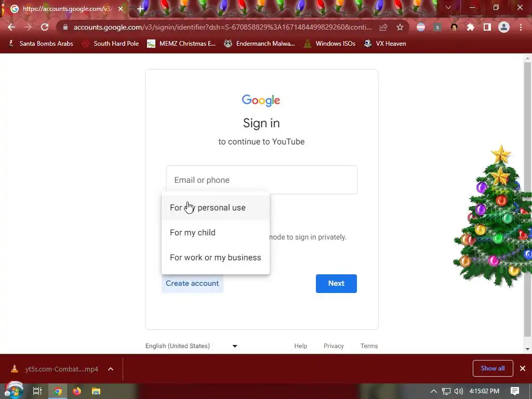Screen dimensions: 532x399
Task: Open the VX Heaven bookmark
Action: click(x=385, y=44)
